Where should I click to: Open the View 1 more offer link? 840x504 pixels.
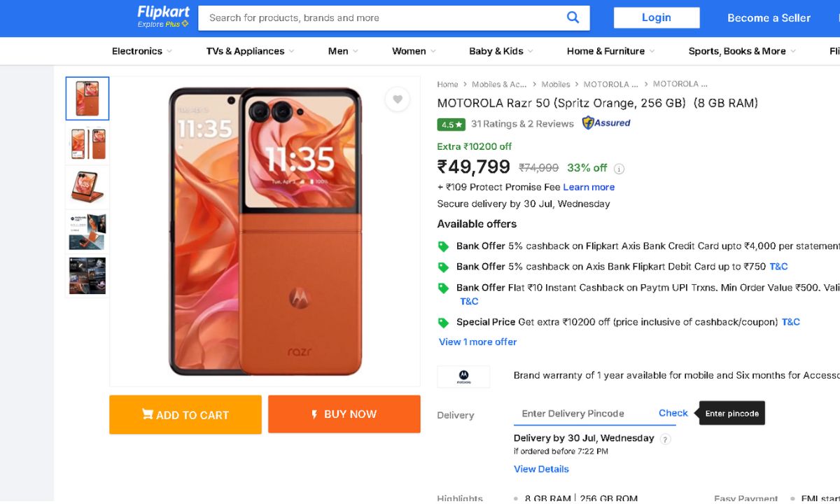[477, 342]
